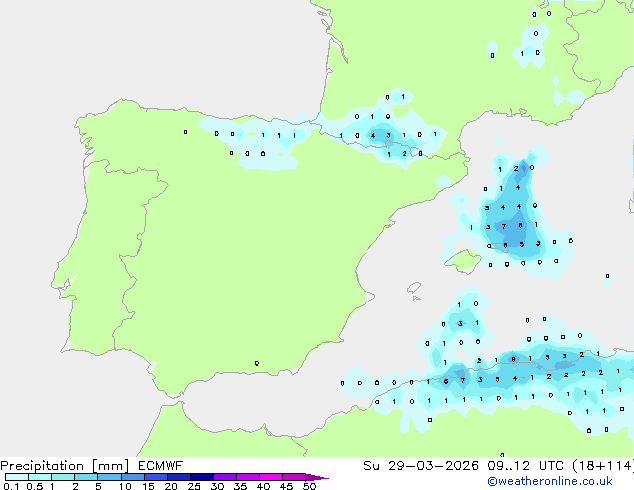Select the 30–35 mm purple legend swatch
Screen dimensions: 634x490
(x=225, y=477)
